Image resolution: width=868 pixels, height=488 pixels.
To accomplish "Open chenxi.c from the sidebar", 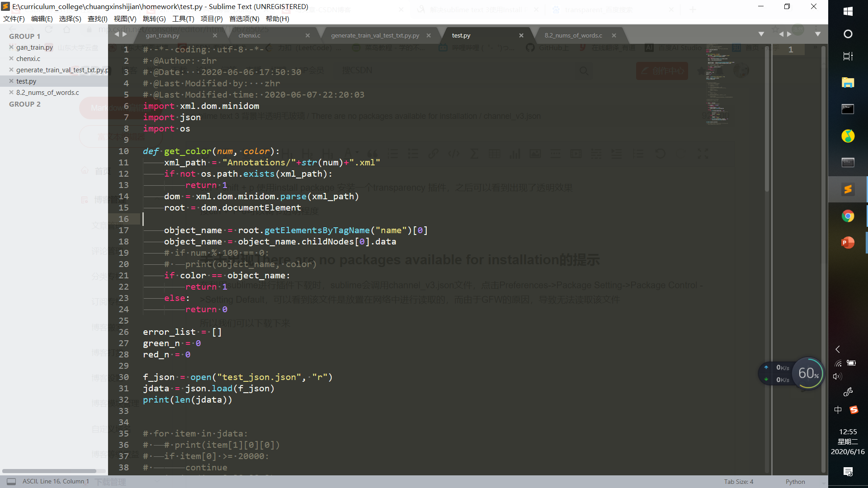I will coord(28,59).
